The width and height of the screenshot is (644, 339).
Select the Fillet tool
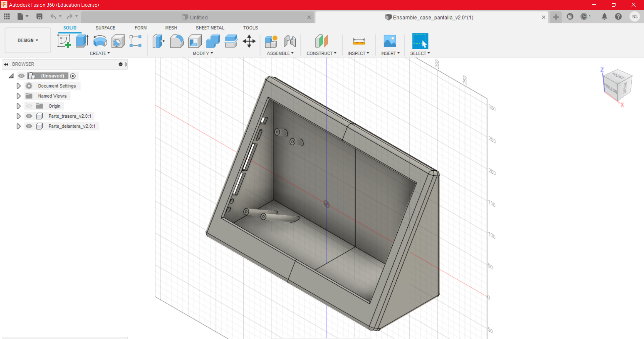click(177, 41)
